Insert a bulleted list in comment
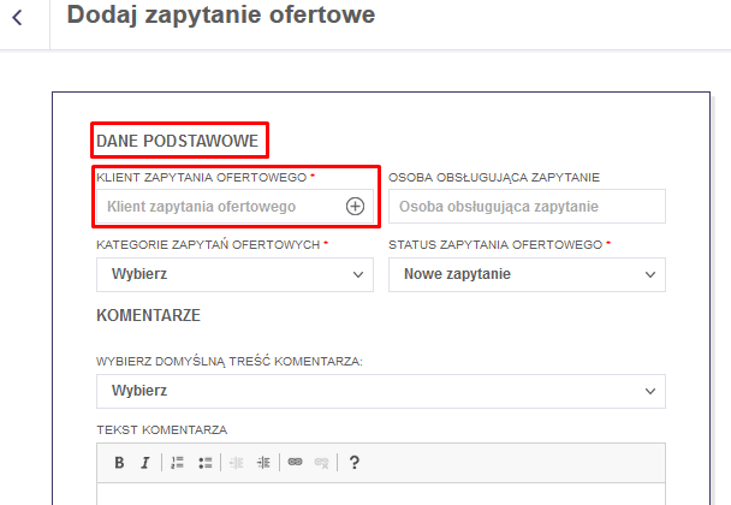Viewport: 731px width, 505px height. coord(205,463)
